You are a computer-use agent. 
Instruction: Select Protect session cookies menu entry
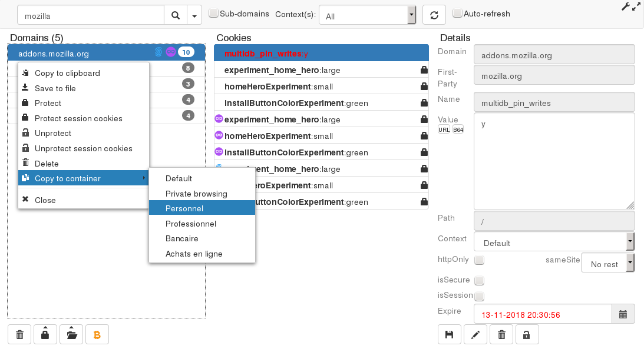pyautogui.click(x=84, y=118)
